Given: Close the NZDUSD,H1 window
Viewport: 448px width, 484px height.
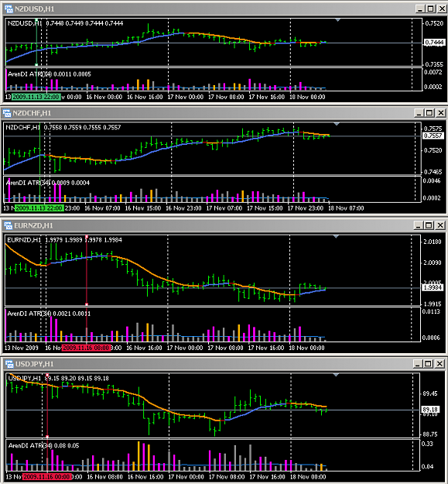Looking at the screenshot, I should pyautogui.click(x=442, y=9).
